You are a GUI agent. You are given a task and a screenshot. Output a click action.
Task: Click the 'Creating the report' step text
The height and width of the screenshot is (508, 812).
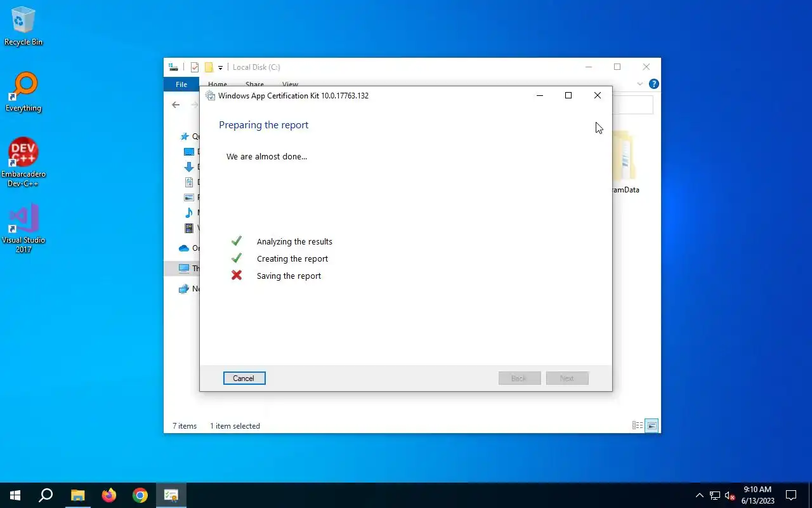tap(292, 258)
